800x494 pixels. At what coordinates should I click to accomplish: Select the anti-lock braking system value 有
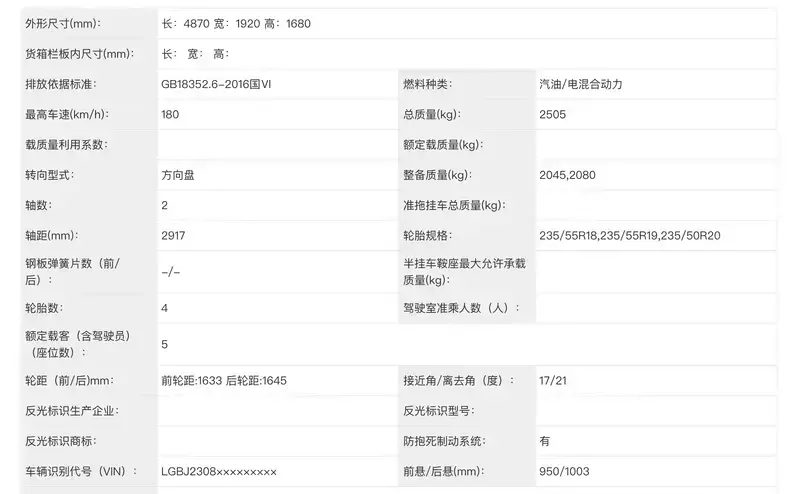tap(544, 441)
